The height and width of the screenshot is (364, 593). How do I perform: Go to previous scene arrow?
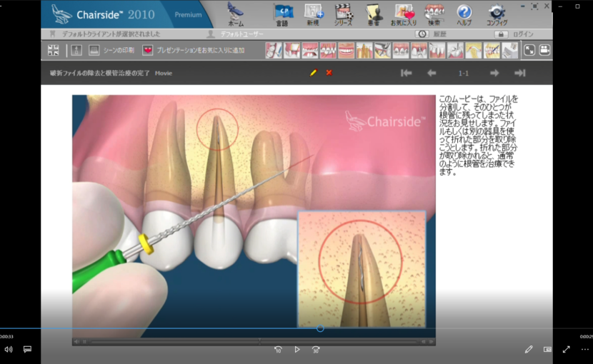click(x=432, y=73)
